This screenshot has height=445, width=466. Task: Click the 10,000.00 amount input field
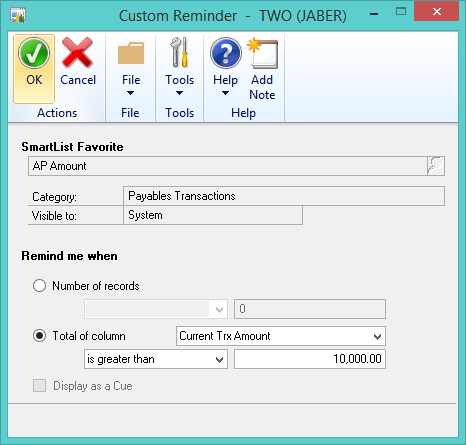point(310,359)
